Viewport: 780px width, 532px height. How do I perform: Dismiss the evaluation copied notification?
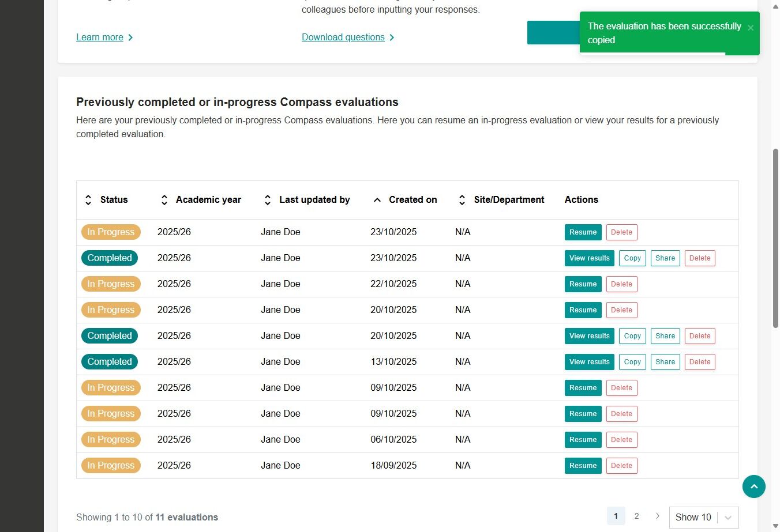point(751,28)
